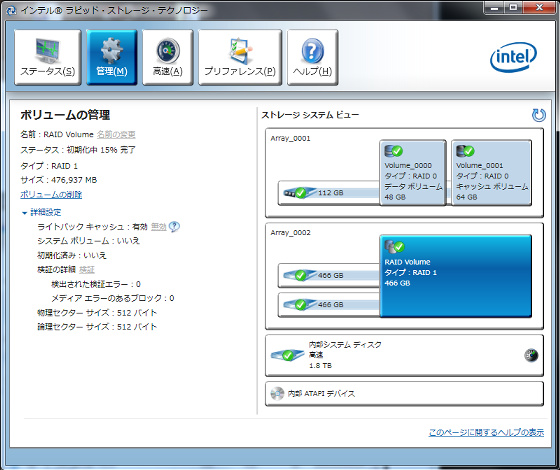The image size is (560, 470).
Task: Click Volume_0000 volume status icon
Action: point(394,151)
